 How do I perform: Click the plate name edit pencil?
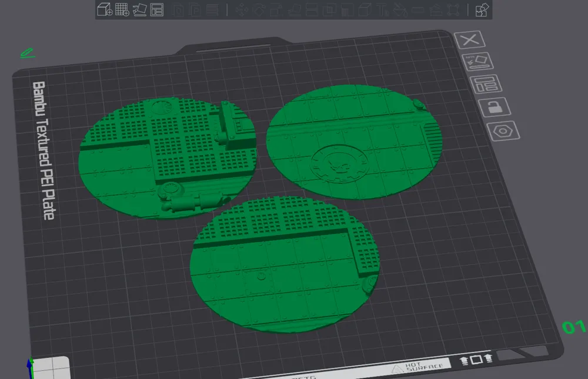point(26,53)
